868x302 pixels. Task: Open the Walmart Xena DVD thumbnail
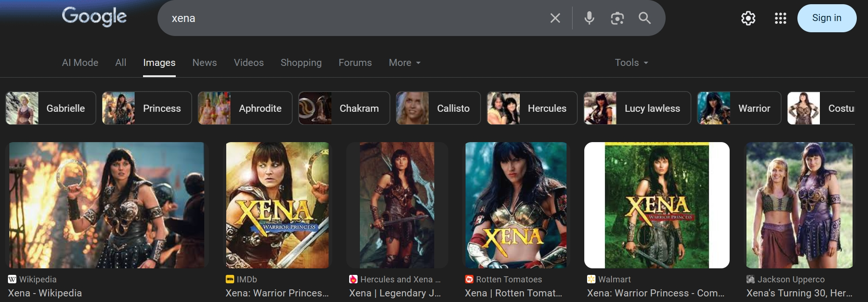(657, 205)
